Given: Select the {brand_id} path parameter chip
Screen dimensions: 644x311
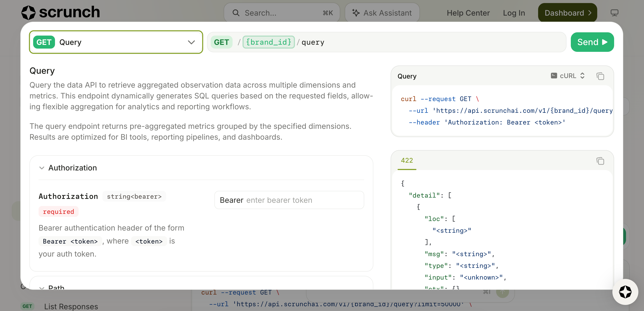Looking at the screenshot, I should [x=269, y=42].
